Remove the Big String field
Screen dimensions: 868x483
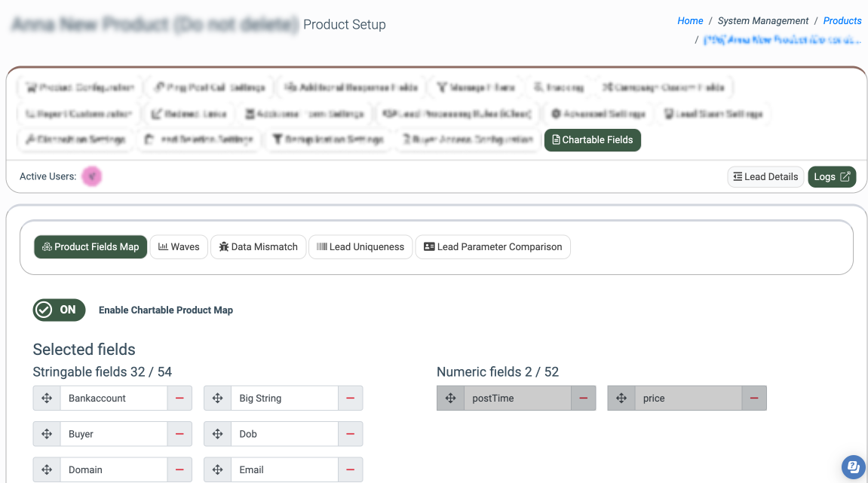[x=350, y=398]
